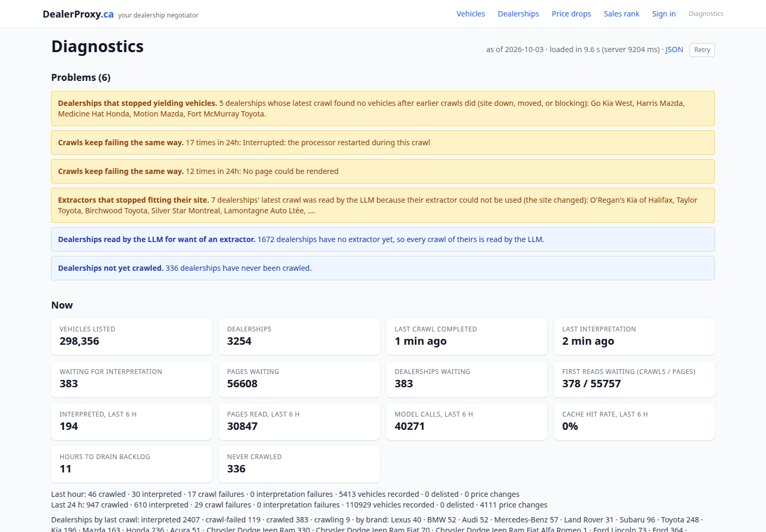Click the 'Last hour: 46 crawled' summary line
Image resolution: width=766 pixels, height=532 pixels.
pos(285,494)
